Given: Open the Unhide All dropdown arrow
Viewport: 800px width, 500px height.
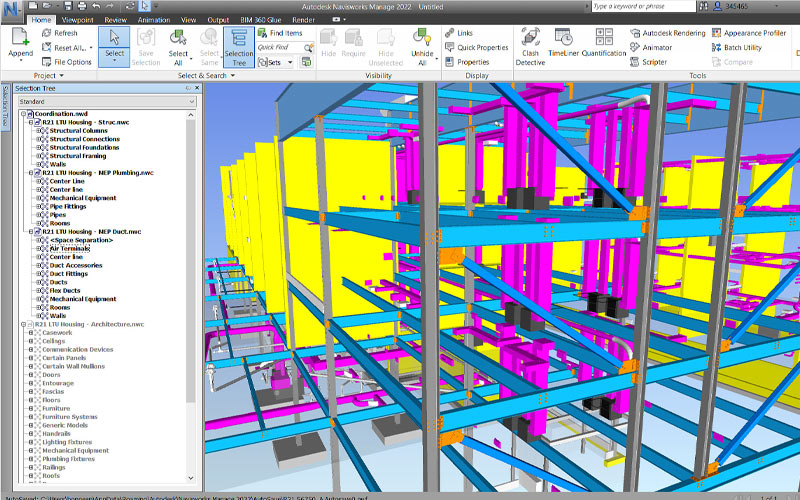Looking at the screenshot, I should [x=437, y=59].
